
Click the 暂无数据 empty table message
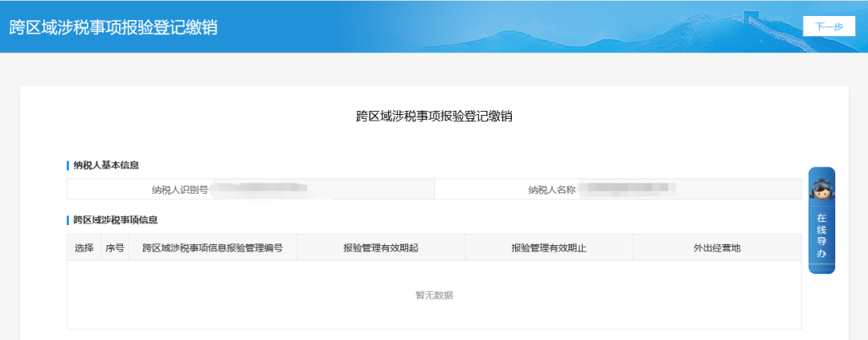(x=434, y=295)
